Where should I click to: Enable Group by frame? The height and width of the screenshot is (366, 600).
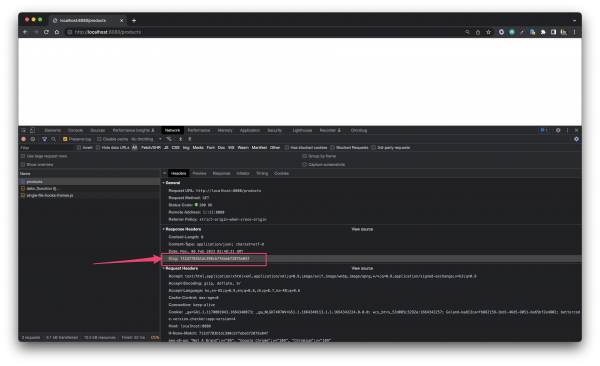click(x=305, y=156)
